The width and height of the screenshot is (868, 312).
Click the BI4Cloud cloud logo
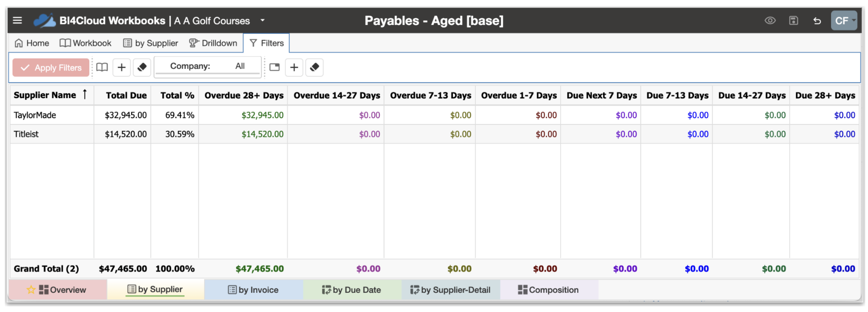(45, 21)
